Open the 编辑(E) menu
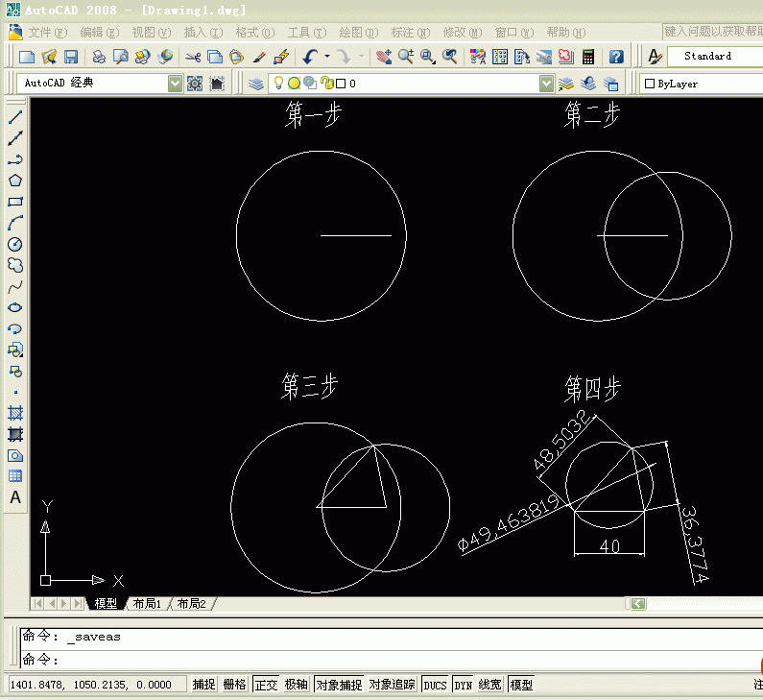This screenshot has height=700, width=763. coord(99,33)
